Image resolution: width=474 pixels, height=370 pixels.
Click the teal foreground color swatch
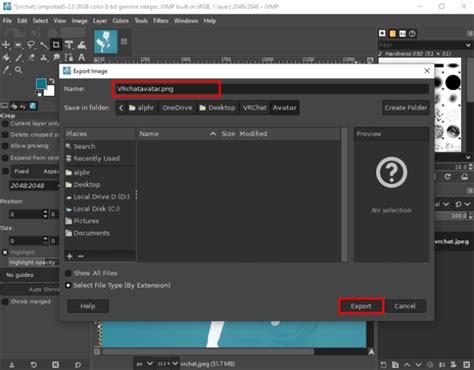pos(41,83)
